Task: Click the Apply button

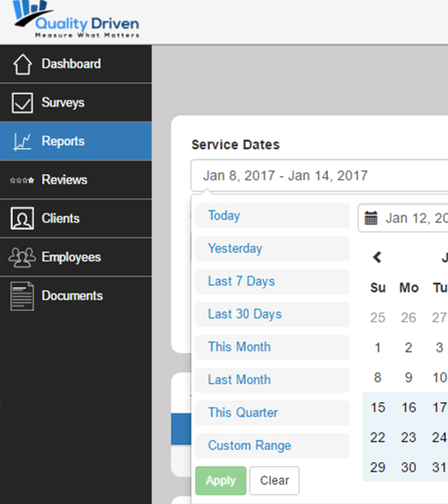Action: pos(220,480)
